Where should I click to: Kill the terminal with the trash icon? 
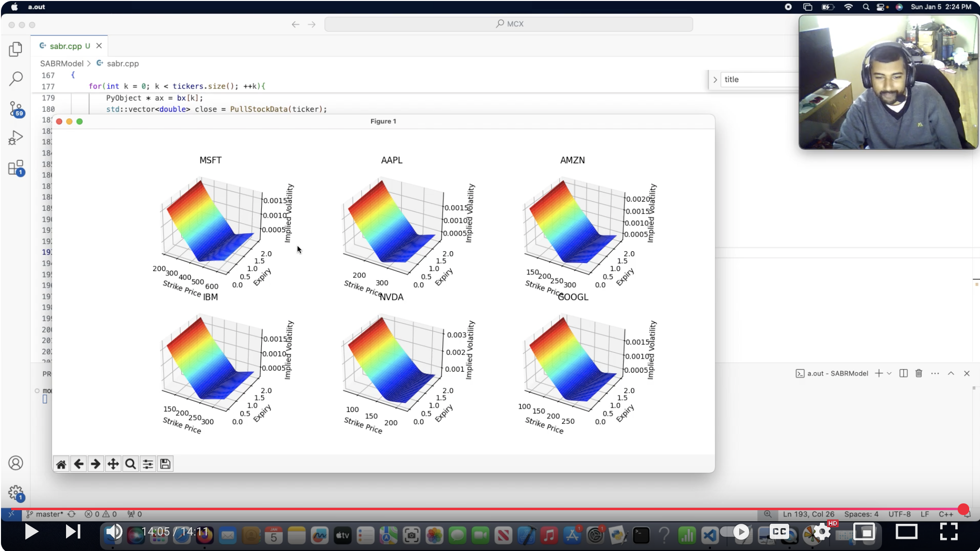pos(919,373)
